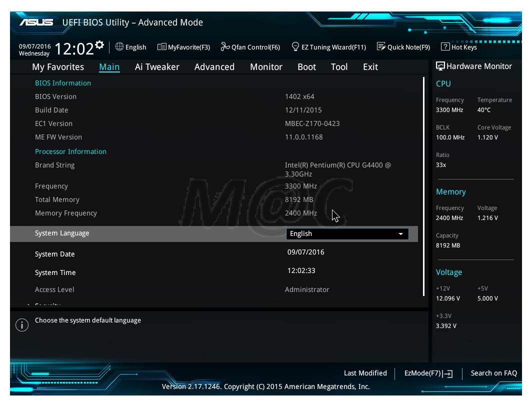The height and width of the screenshot is (407, 532).
Task: Click the EZ Tuning lightbulb icon
Action: point(295,47)
